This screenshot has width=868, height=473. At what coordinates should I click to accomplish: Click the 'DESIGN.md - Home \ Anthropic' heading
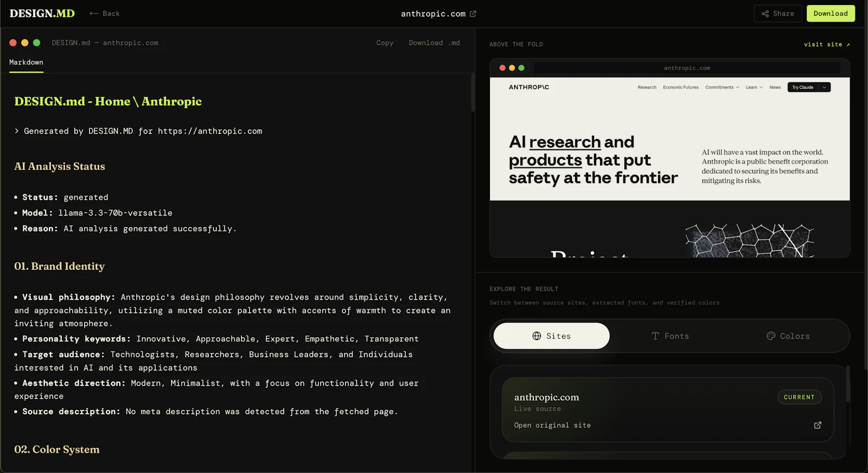coord(108,102)
